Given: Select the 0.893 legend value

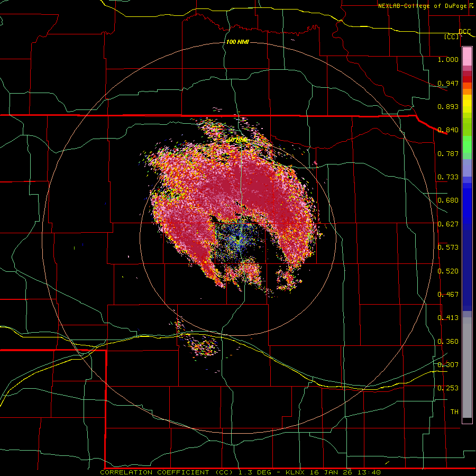Looking at the screenshot, I should point(448,106).
